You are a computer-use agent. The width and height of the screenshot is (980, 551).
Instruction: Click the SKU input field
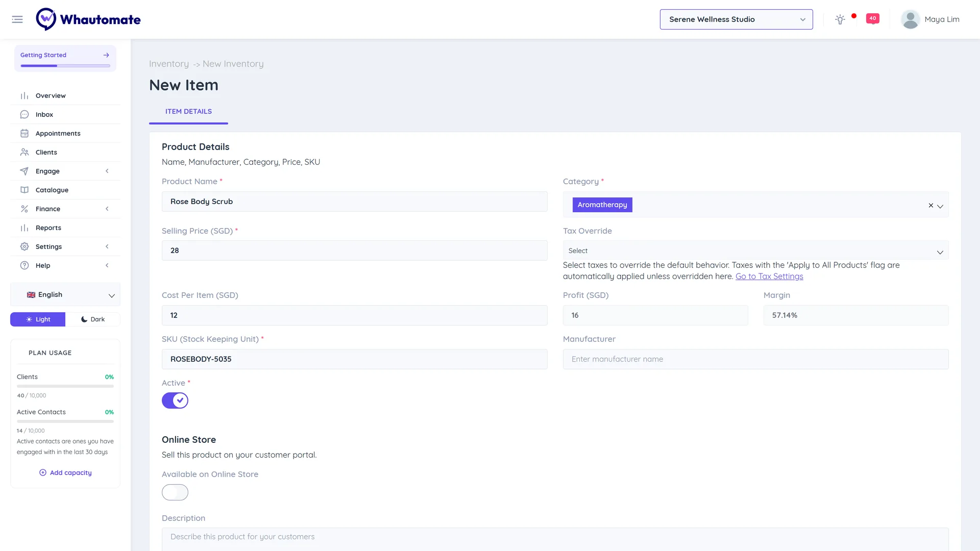pyautogui.click(x=355, y=360)
